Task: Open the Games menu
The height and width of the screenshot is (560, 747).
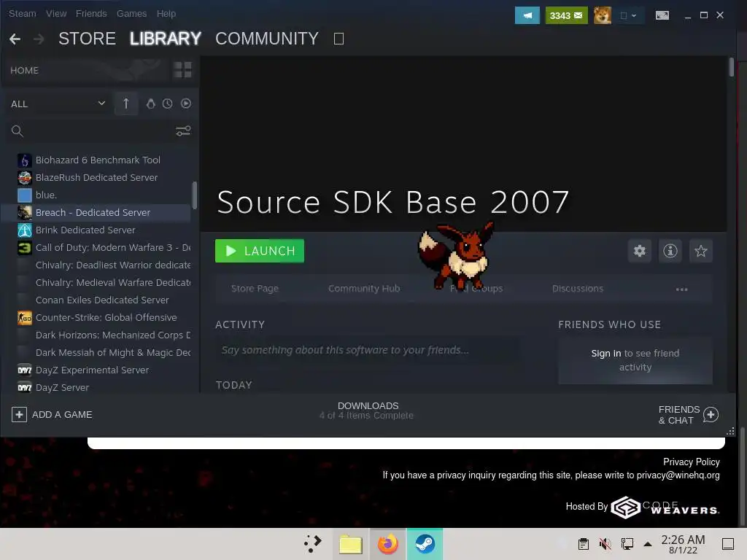Action: tap(131, 13)
